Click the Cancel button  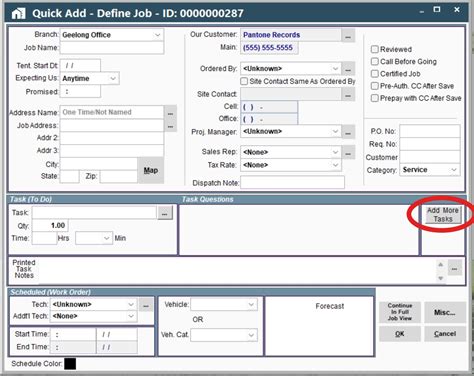(445, 334)
